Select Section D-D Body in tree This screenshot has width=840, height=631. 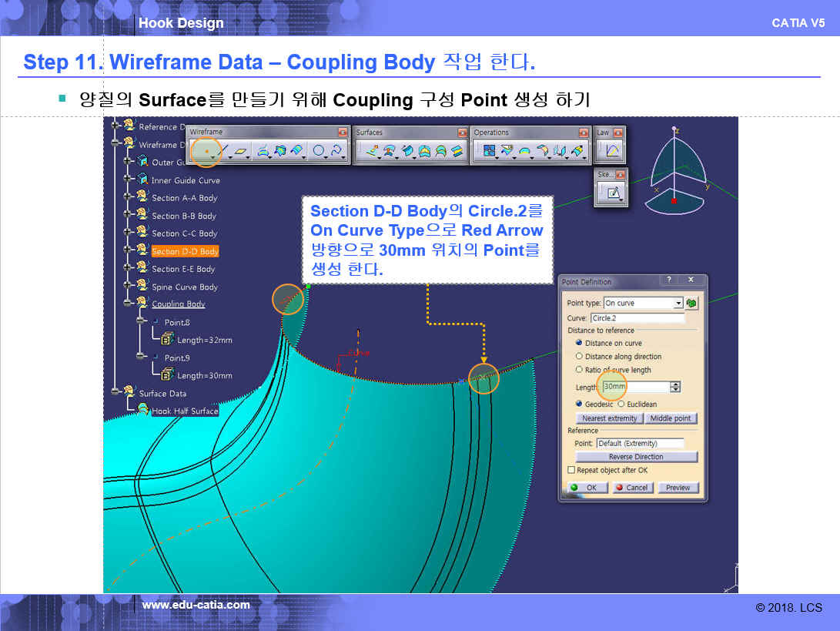point(185,251)
